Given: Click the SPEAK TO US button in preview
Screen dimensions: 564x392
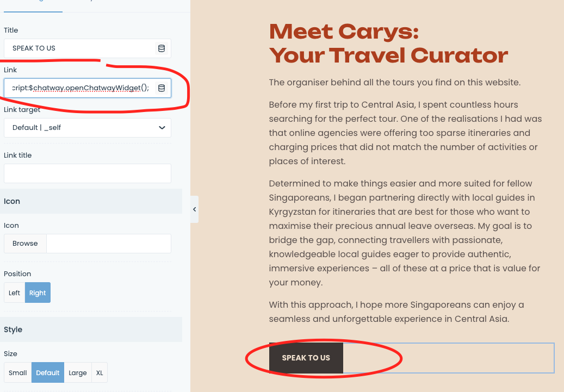Looking at the screenshot, I should point(306,358).
